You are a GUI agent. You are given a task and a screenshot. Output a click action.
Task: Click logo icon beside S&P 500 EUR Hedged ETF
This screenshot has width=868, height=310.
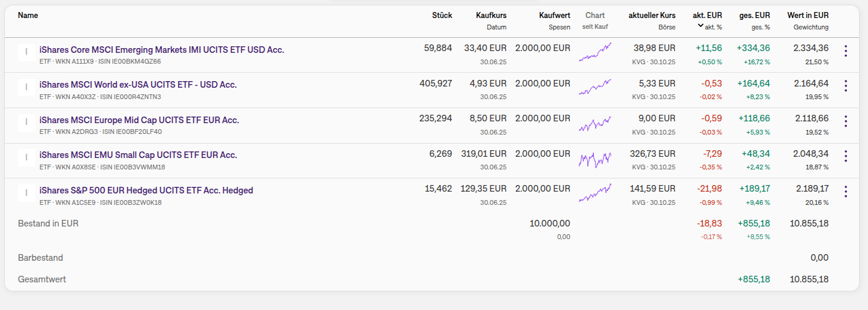[x=26, y=193]
